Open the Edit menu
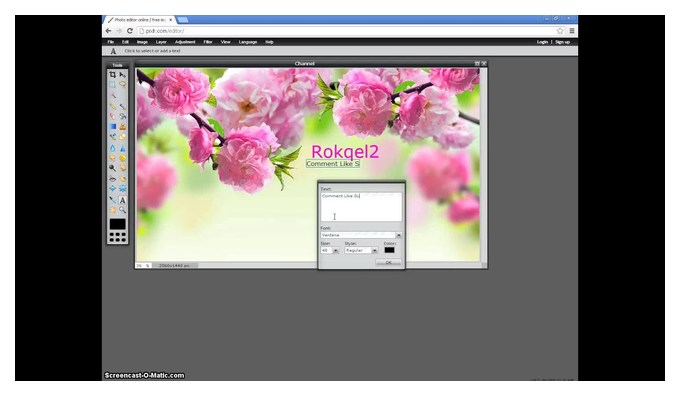The height and width of the screenshot is (396, 680). (x=125, y=42)
